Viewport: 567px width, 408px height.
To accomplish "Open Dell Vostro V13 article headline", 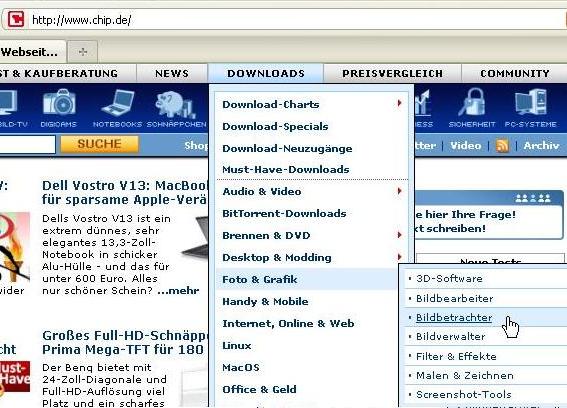I will (x=125, y=192).
